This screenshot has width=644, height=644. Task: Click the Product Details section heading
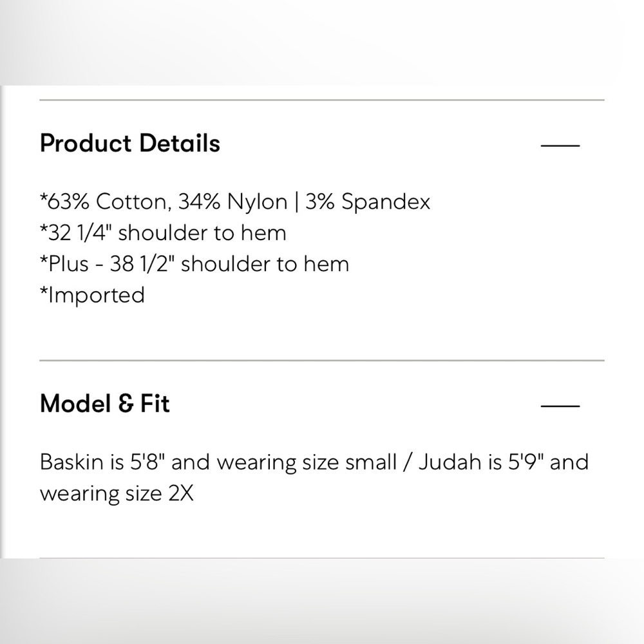(130, 143)
